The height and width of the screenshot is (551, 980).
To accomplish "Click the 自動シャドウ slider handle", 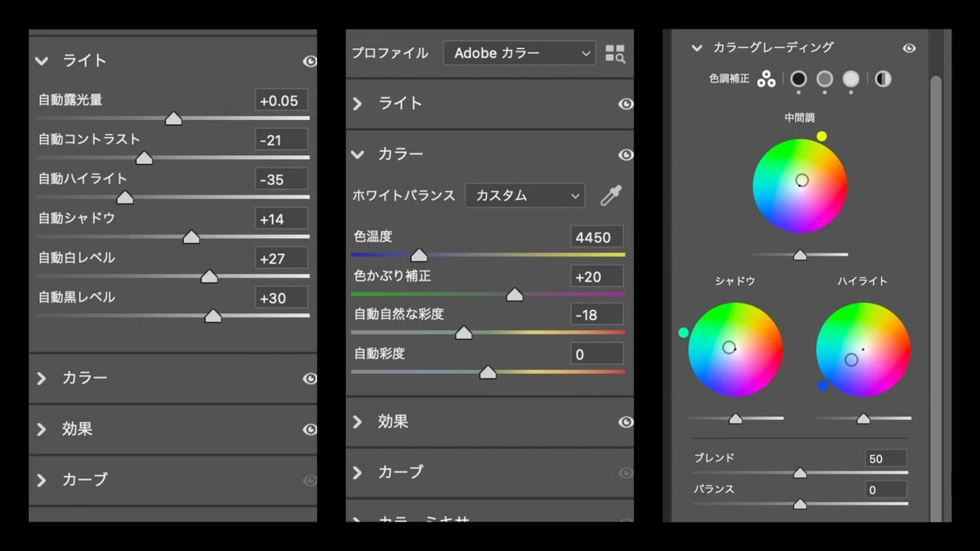I will pos(191,237).
